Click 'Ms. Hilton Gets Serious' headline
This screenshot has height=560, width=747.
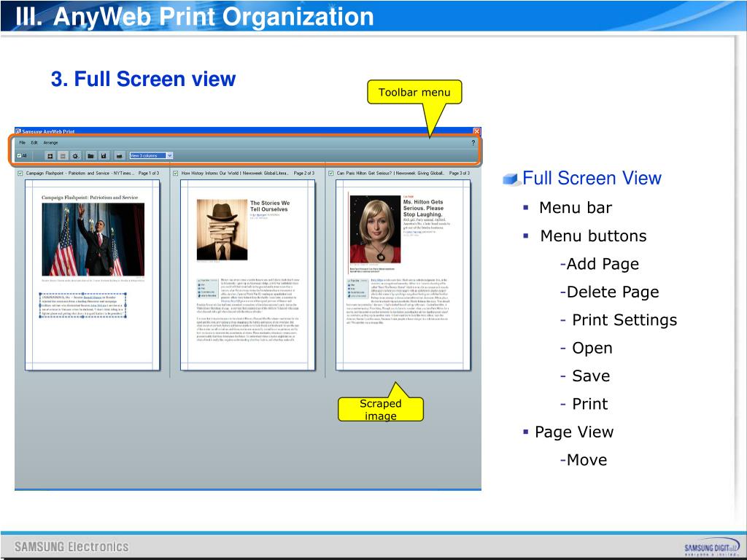[x=423, y=208]
